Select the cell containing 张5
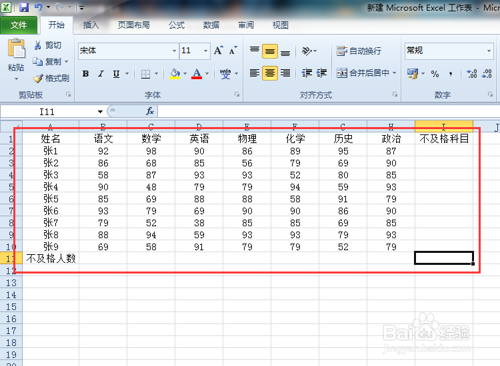 [x=51, y=199]
